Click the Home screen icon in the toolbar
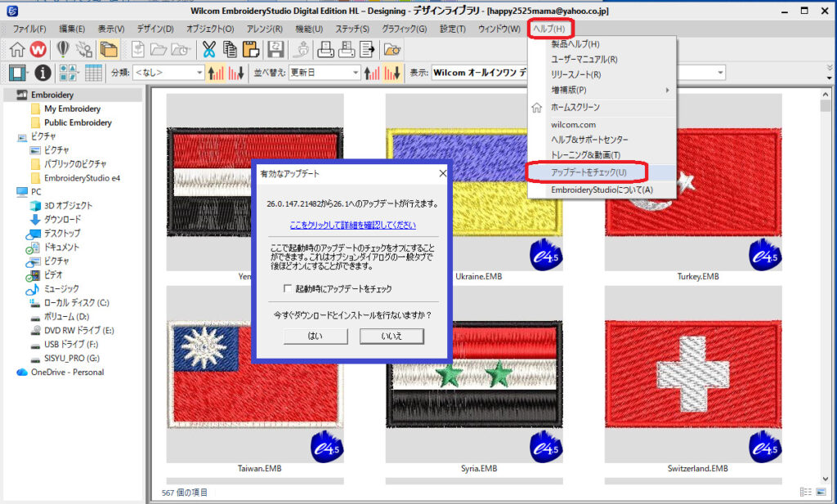Image resolution: width=837 pixels, height=504 pixels. click(16, 50)
